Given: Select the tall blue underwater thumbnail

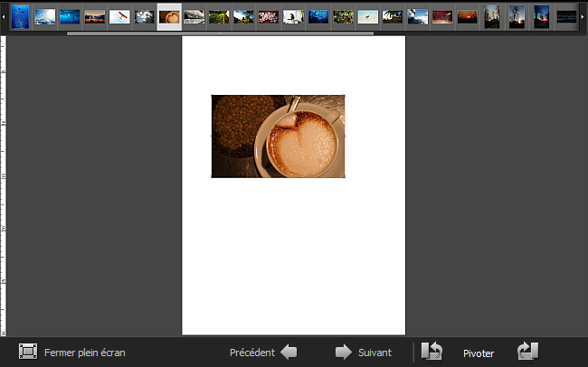Looking at the screenshot, I should [20, 17].
